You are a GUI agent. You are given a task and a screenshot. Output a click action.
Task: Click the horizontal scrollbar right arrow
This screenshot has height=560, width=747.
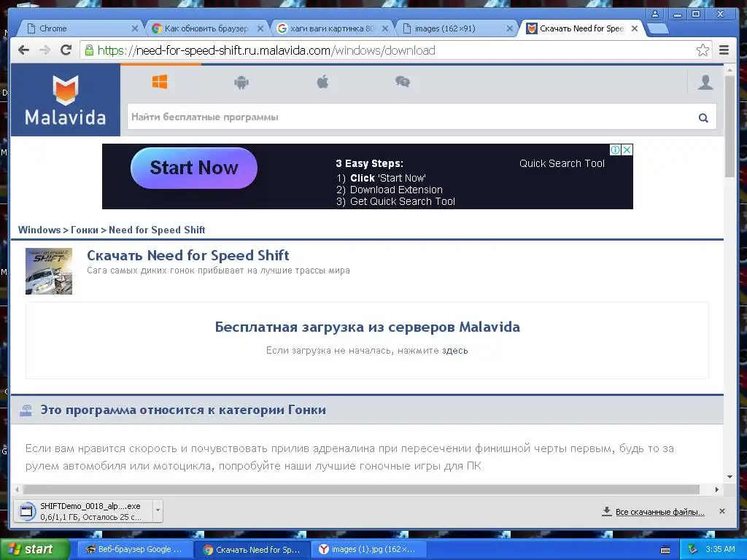(x=716, y=489)
